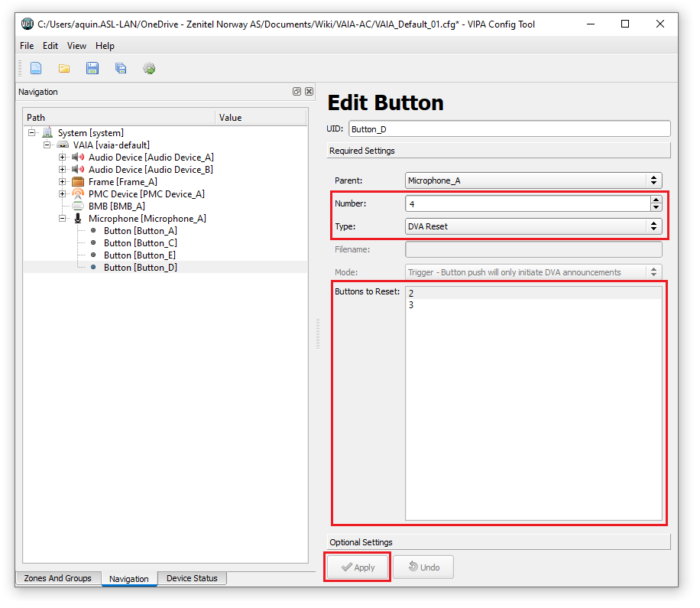The height and width of the screenshot is (608, 700).
Task: Click the Open folder toolbar icon
Action: pyautogui.click(x=64, y=69)
